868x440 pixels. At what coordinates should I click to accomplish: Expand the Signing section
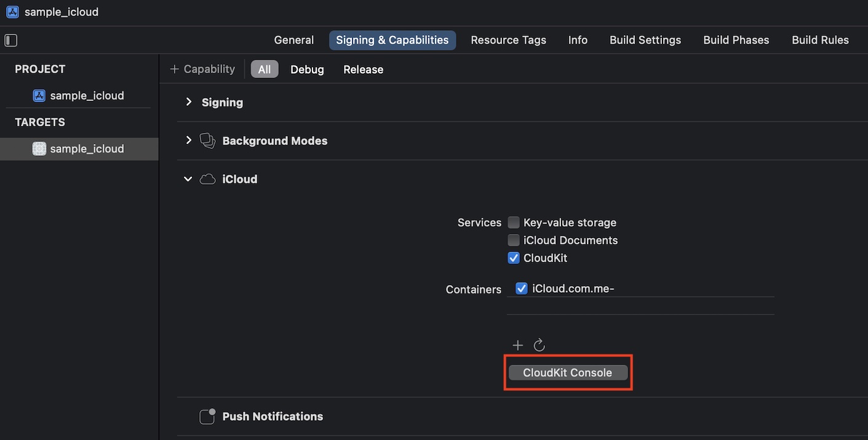tap(189, 102)
